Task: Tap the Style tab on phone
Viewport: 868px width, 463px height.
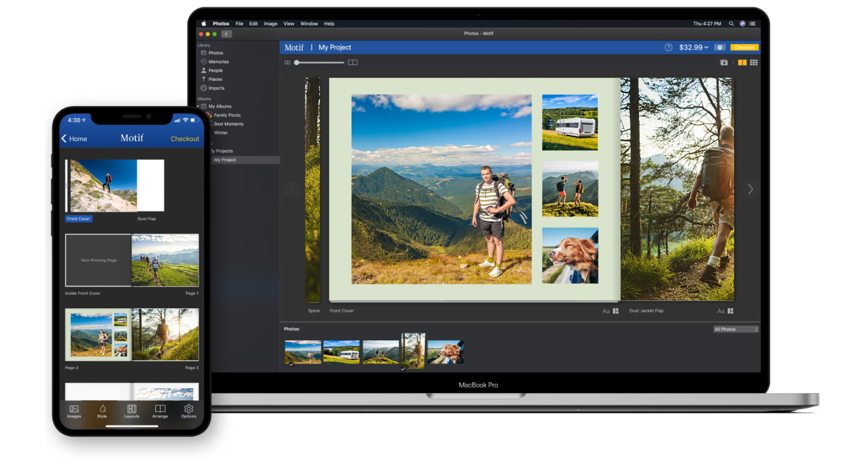Action: coord(102,411)
